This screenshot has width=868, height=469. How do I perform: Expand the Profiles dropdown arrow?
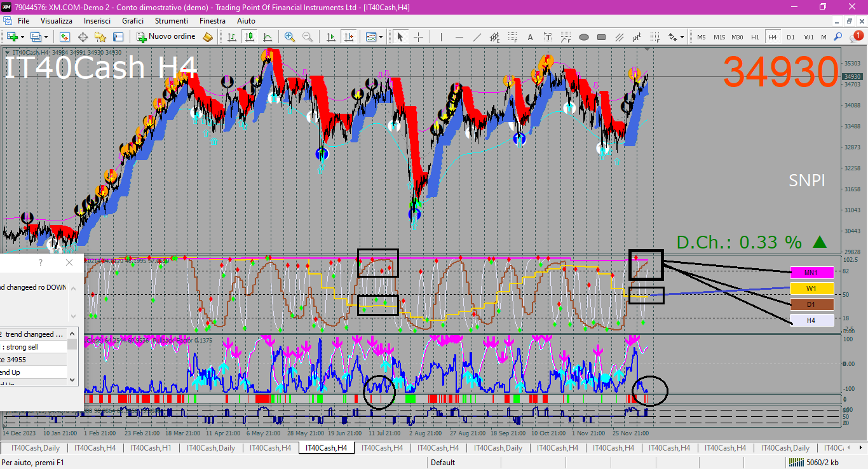46,37
